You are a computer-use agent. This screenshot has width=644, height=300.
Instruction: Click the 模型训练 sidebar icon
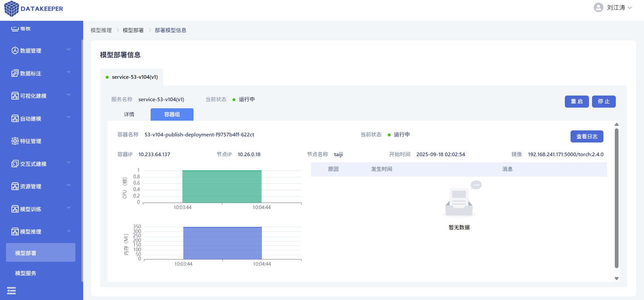(x=15, y=209)
